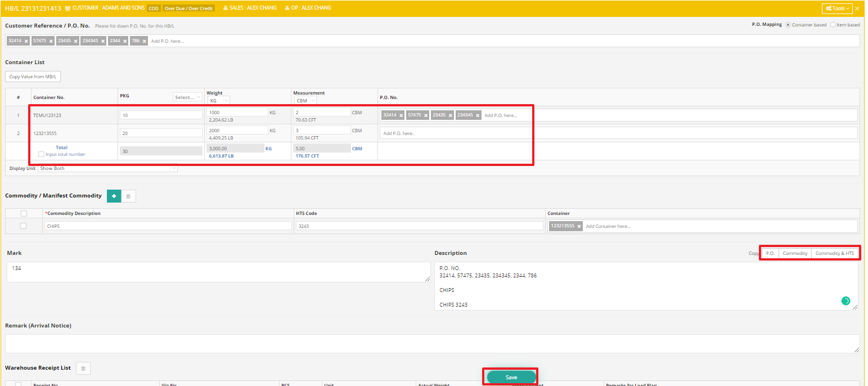Check the Input total number checkbox
Viewport: 868px width, 386px height.
41,154
